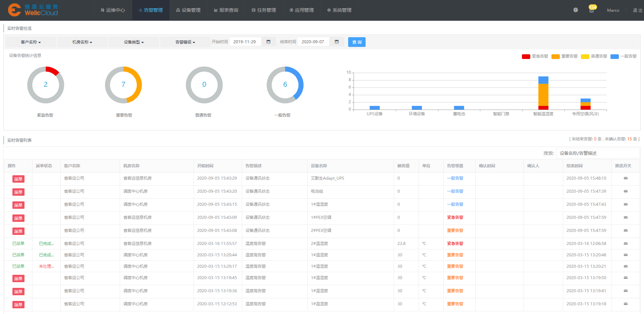
Task: Click the WelleCloud logo
Action: click(x=33, y=10)
